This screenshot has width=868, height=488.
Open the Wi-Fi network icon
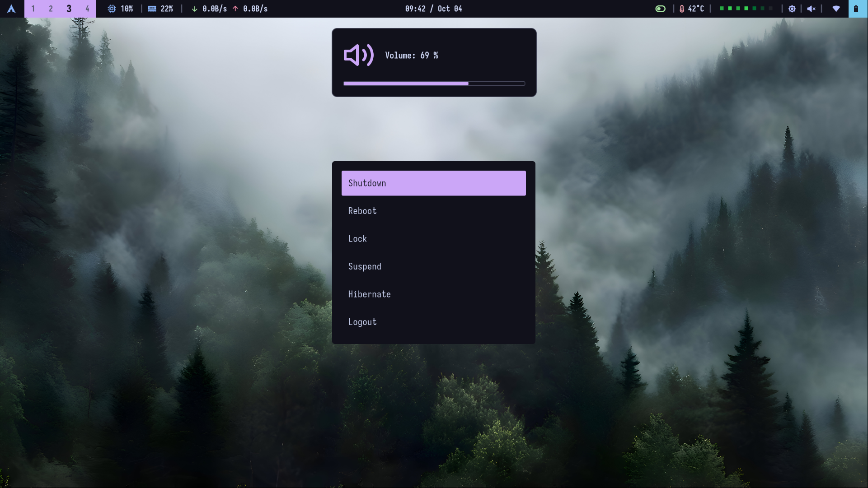pos(836,9)
